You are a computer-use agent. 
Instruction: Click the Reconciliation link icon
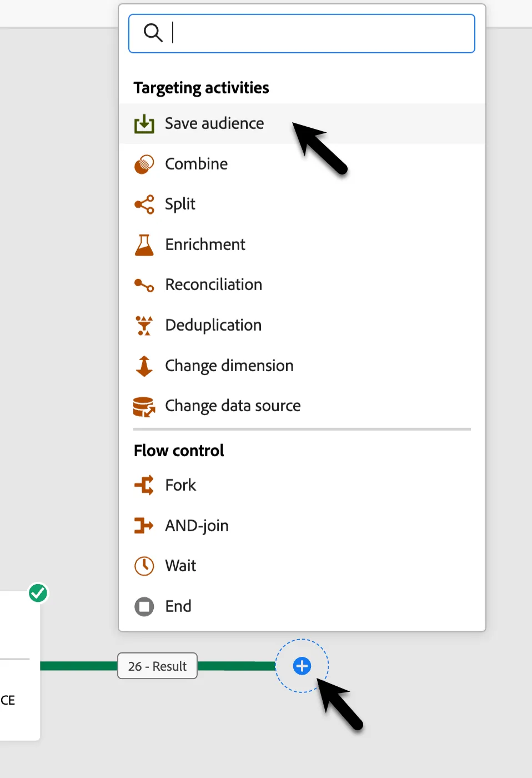coord(144,285)
